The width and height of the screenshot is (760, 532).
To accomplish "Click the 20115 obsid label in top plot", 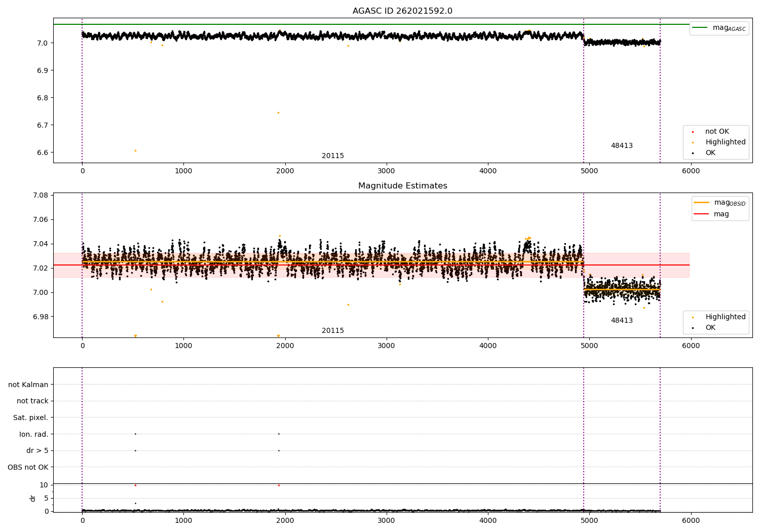I will [332, 156].
